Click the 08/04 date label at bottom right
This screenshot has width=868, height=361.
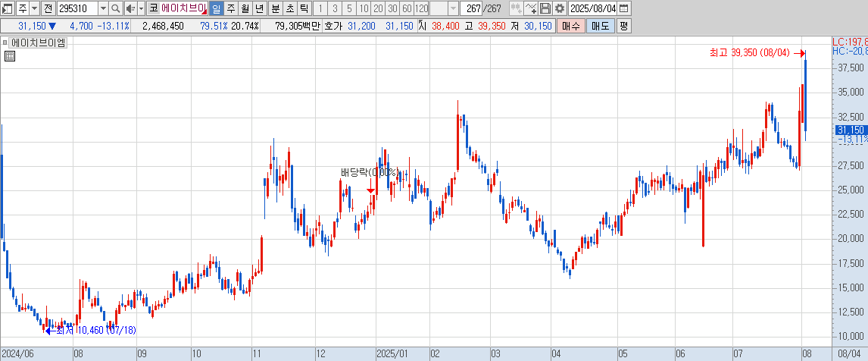point(851,353)
